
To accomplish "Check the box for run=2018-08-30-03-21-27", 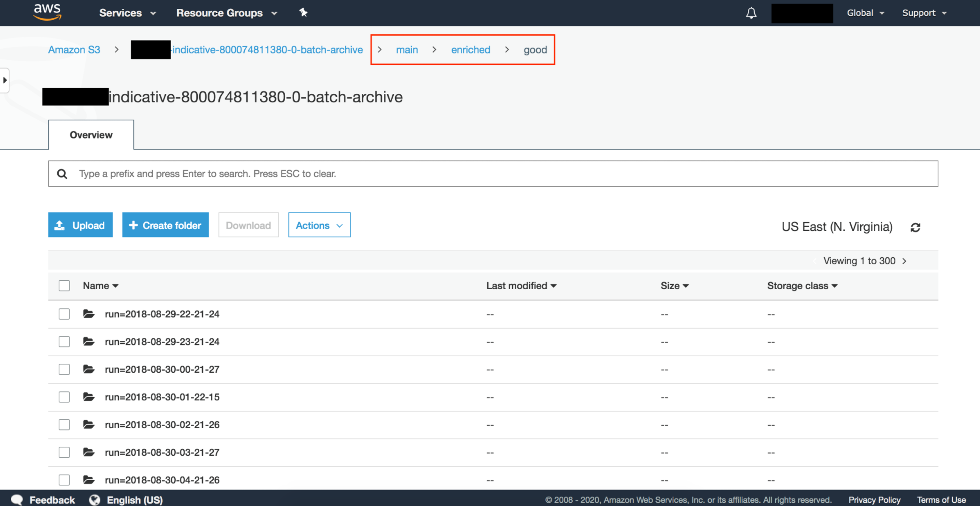I will (x=64, y=452).
